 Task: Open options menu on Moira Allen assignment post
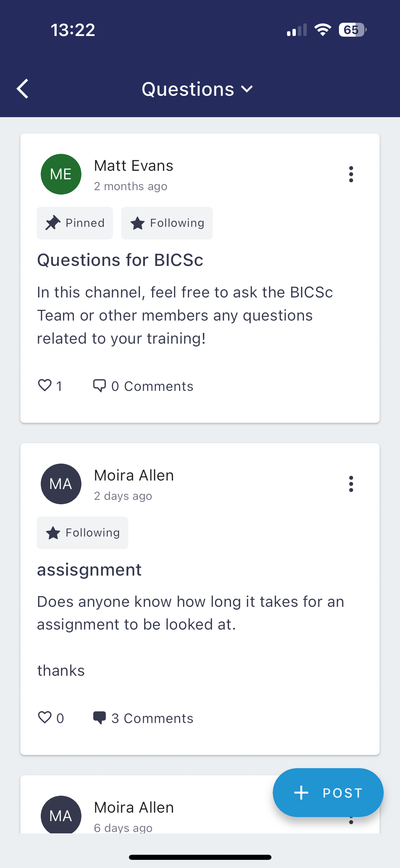point(351,484)
